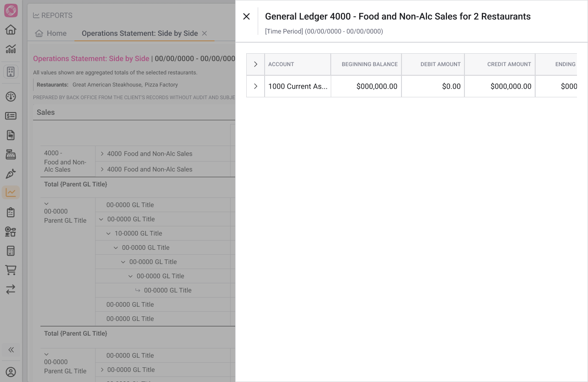The image size is (588, 382).
Task: Expand the 1000 Current Assets row
Action: pyautogui.click(x=255, y=86)
